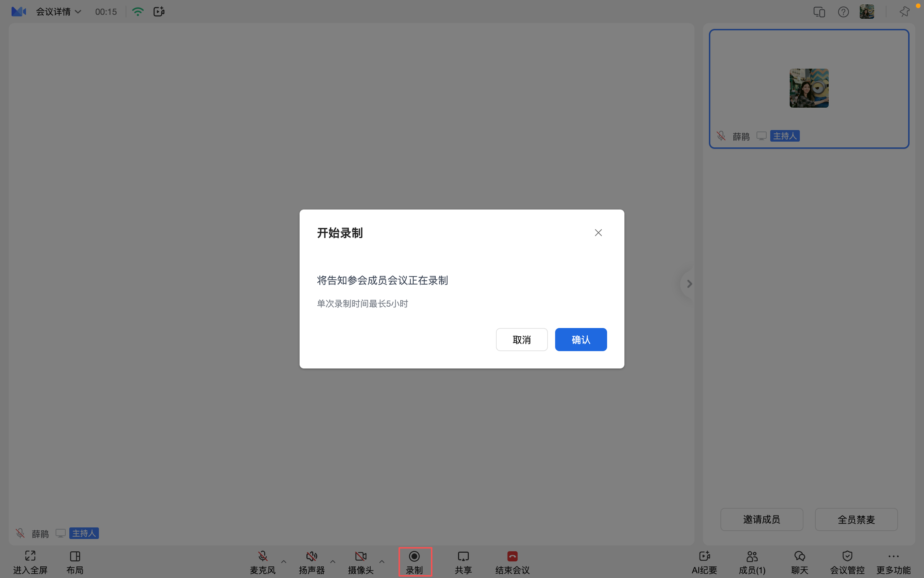Click the user avatar in top bar
Image resolution: width=924 pixels, height=578 pixels.
point(867,12)
